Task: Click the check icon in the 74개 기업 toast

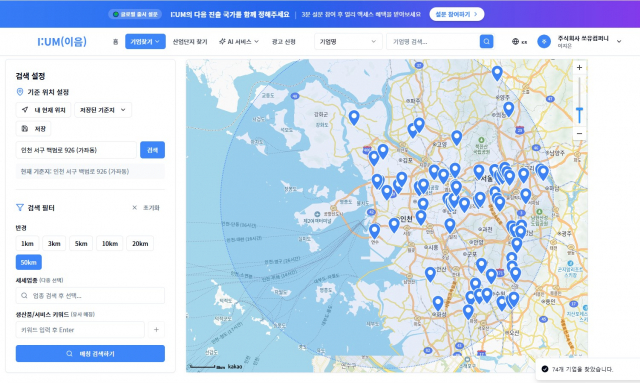Action: [x=544, y=369]
